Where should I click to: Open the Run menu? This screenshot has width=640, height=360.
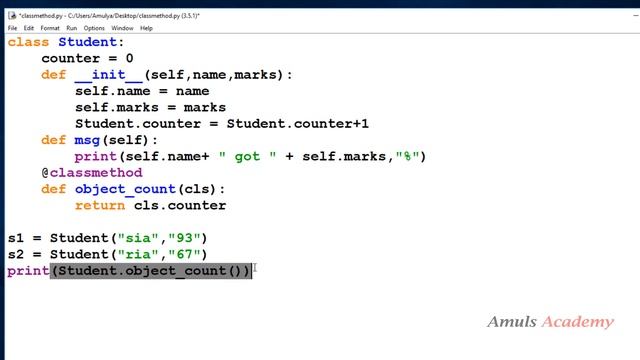click(71, 28)
